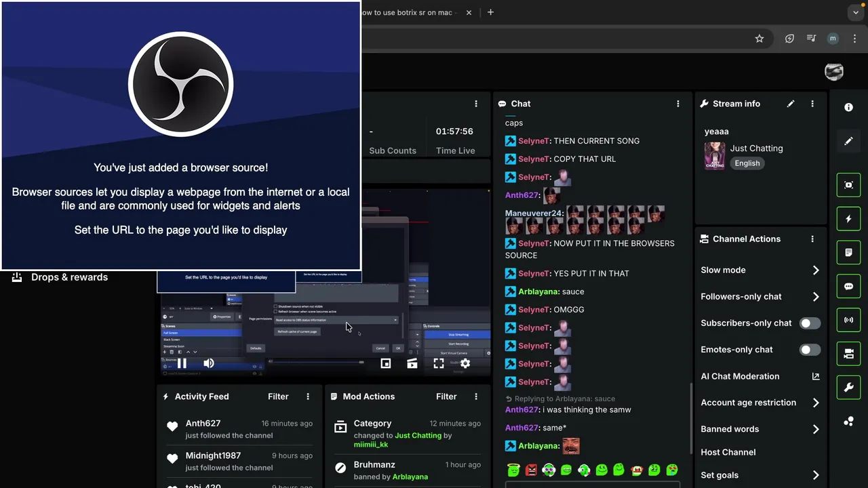Open the Activity Feed Filter
The width and height of the screenshot is (868, 488).
(x=278, y=396)
